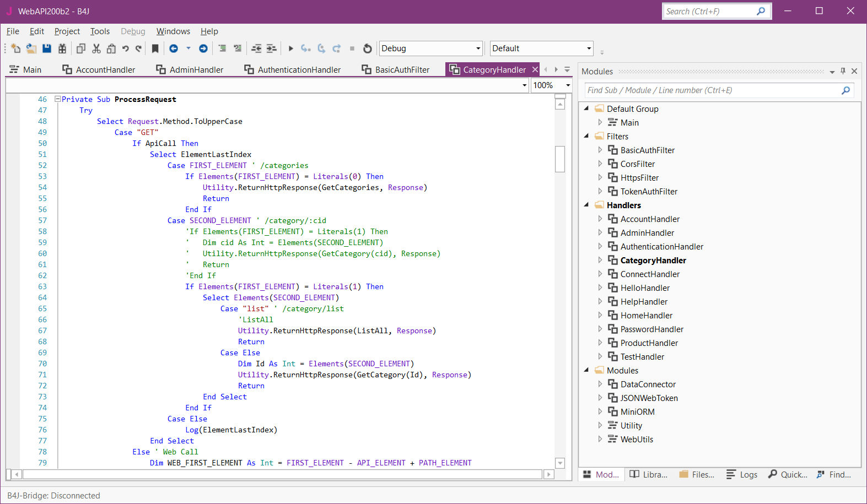This screenshot has width=867, height=504.
Task: Click the Find Sub / Module search field
Action: click(x=711, y=90)
